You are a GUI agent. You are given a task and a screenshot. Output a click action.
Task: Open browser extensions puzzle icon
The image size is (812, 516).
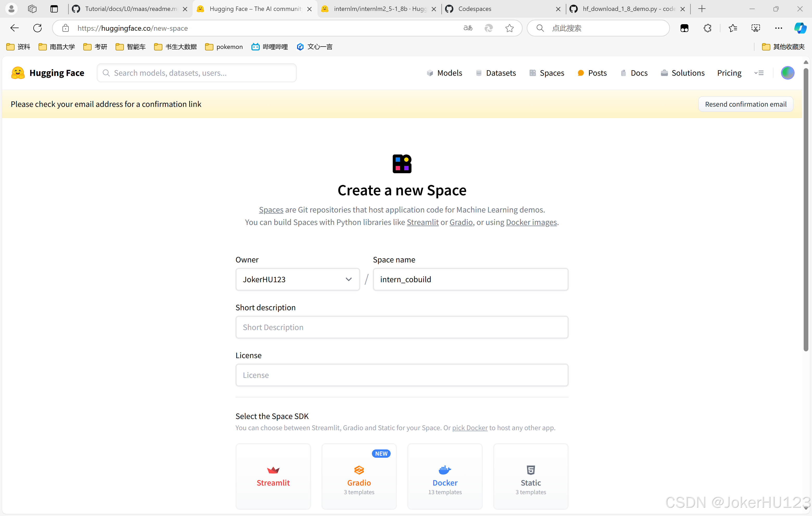(707, 28)
